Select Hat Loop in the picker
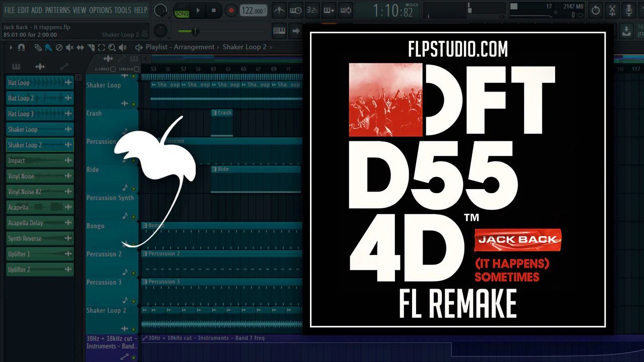This screenshot has width=644, height=362. 40,82
